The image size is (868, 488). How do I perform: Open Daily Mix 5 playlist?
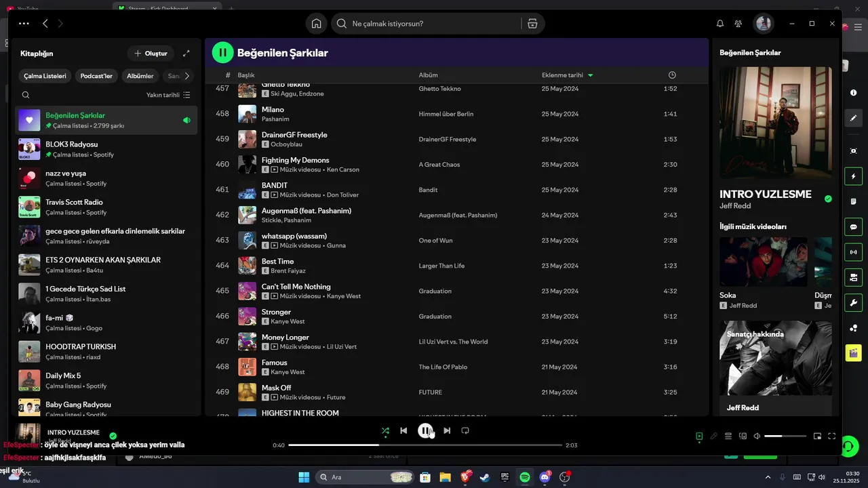[106, 380]
